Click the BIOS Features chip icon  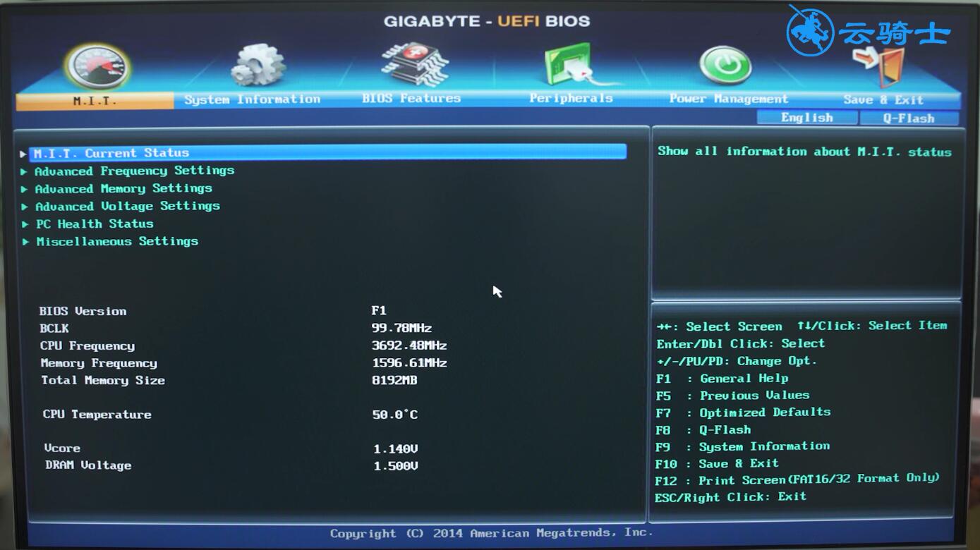[x=416, y=65]
